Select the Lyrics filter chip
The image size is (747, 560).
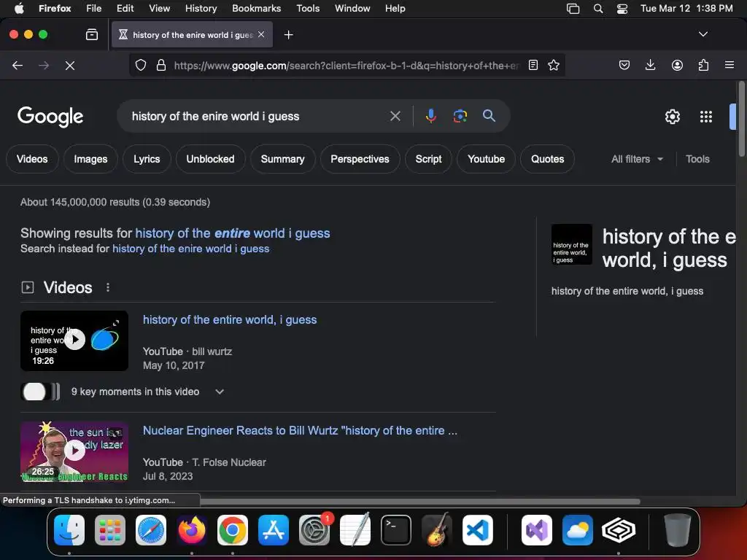tap(147, 159)
